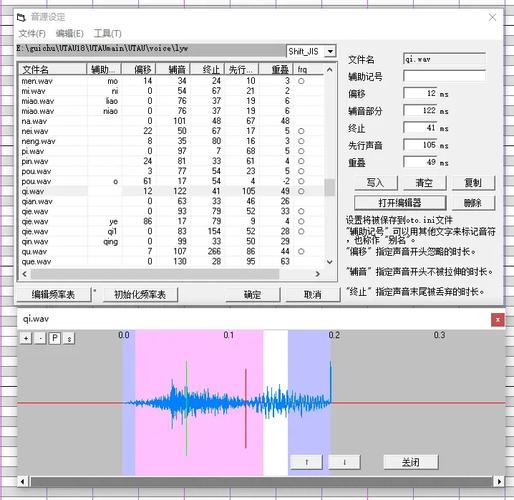
Task: Close the qi.wav editor with red X
Action: pos(498,320)
